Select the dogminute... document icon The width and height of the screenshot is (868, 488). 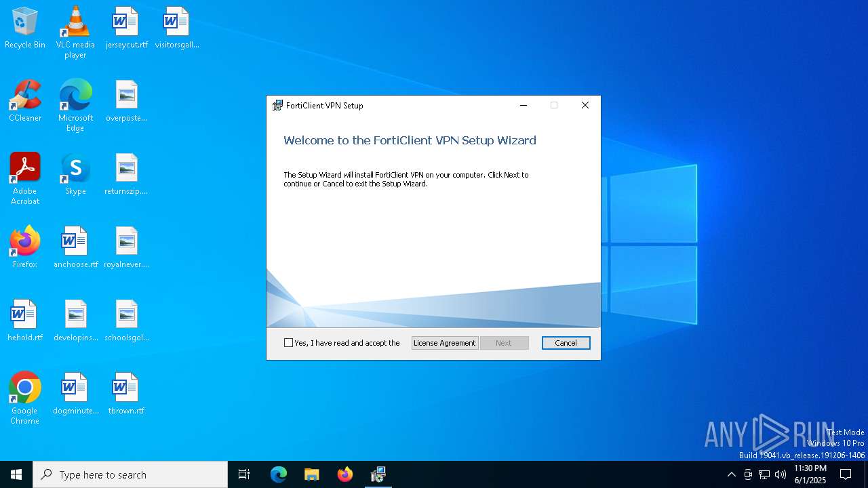(75, 394)
